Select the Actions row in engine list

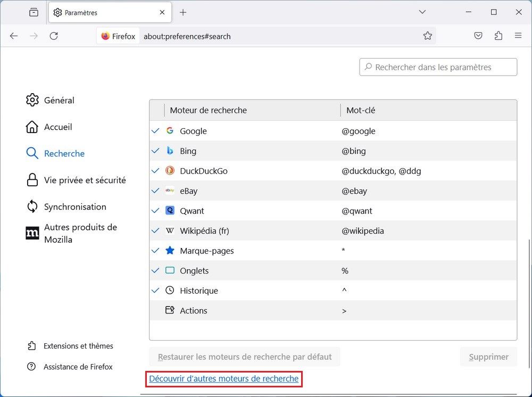(x=194, y=311)
